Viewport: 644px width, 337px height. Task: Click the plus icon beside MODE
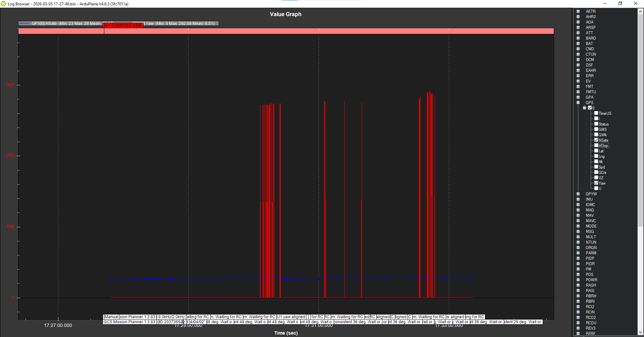(578, 226)
